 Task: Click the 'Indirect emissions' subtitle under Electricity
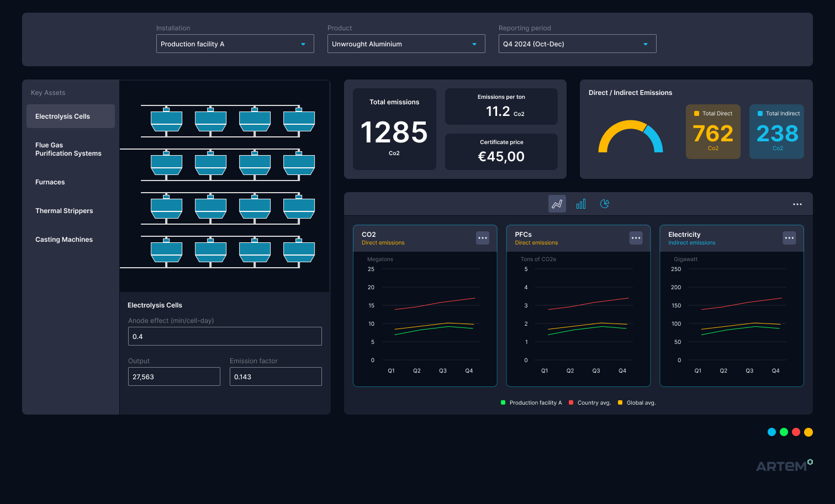[x=691, y=243]
